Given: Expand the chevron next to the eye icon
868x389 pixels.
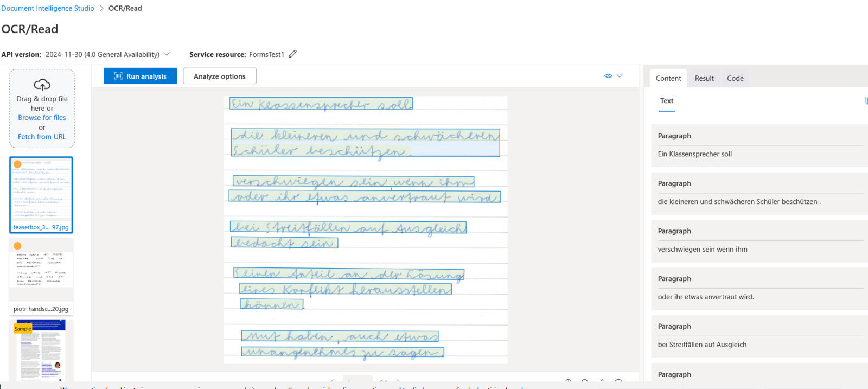Looking at the screenshot, I should pos(620,76).
